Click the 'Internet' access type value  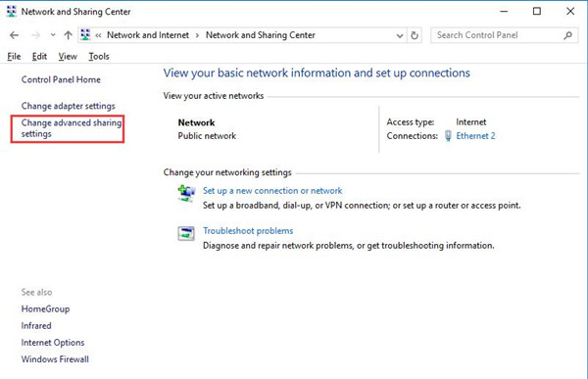coord(471,122)
